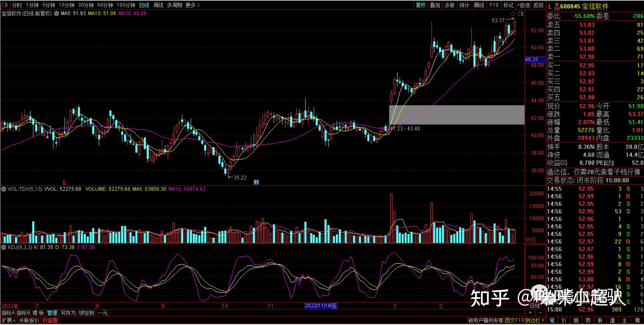
Task: Click the 2022/11/18/五 date marker
Action: (x=321, y=306)
